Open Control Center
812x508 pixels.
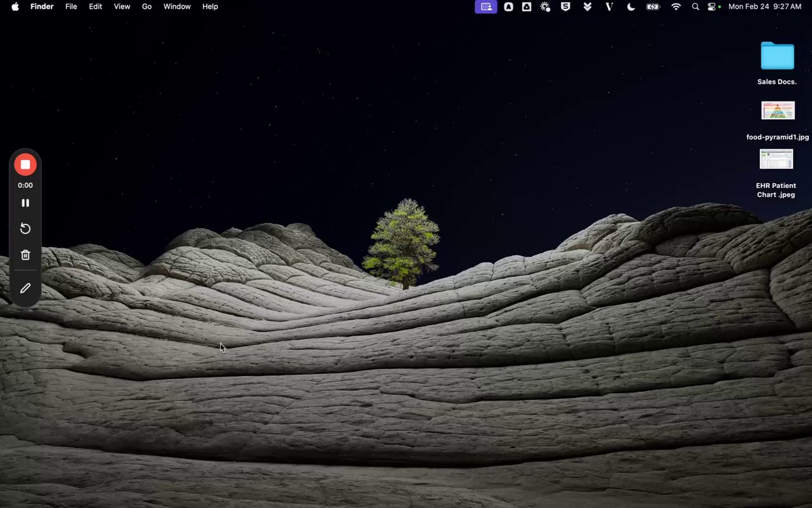(x=713, y=6)
